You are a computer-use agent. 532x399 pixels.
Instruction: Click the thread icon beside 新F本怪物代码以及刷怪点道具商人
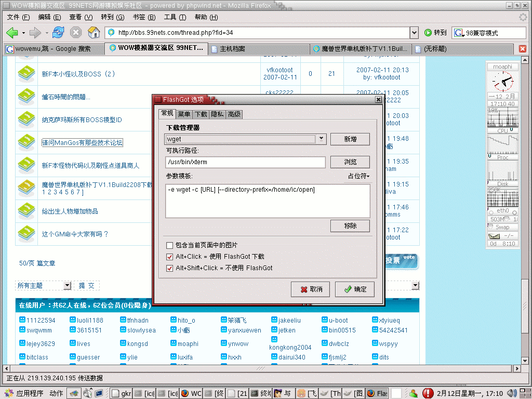pyautogui.click(x=26, y=165)
